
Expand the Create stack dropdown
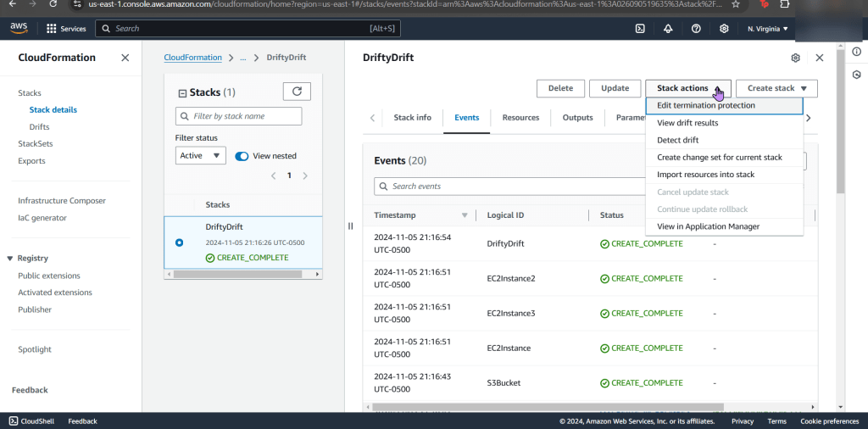coord(776,88)
